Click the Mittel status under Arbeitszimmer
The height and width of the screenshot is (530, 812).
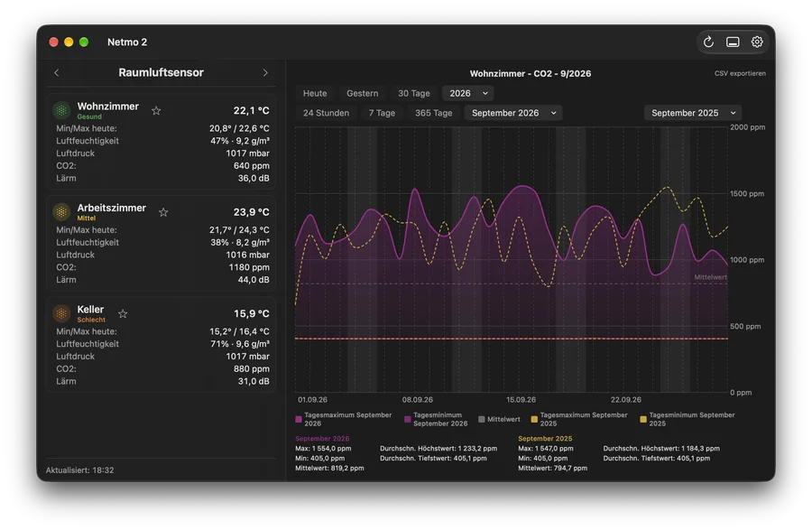coord(87,219)
